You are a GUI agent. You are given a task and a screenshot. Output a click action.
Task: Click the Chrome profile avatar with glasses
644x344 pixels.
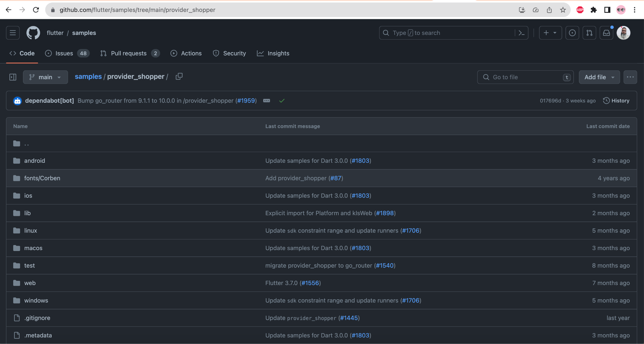click(621, 10)
